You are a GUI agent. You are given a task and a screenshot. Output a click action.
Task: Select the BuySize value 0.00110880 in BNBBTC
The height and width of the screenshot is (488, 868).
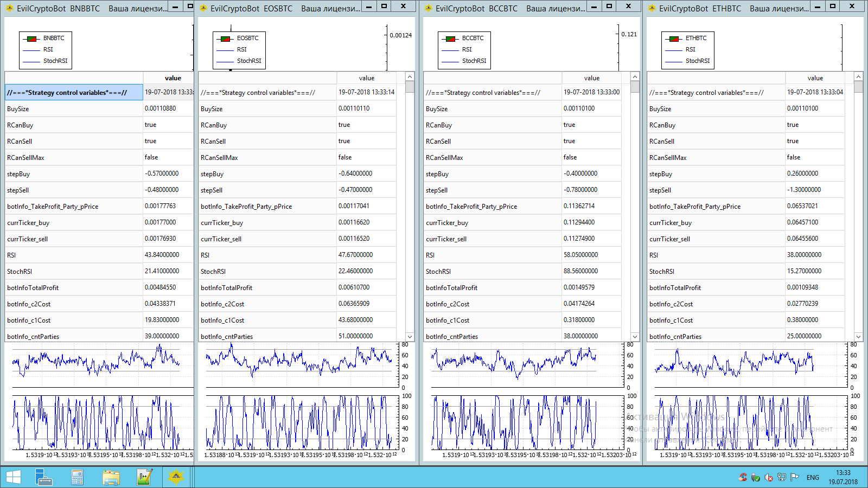tap(160, 108)
